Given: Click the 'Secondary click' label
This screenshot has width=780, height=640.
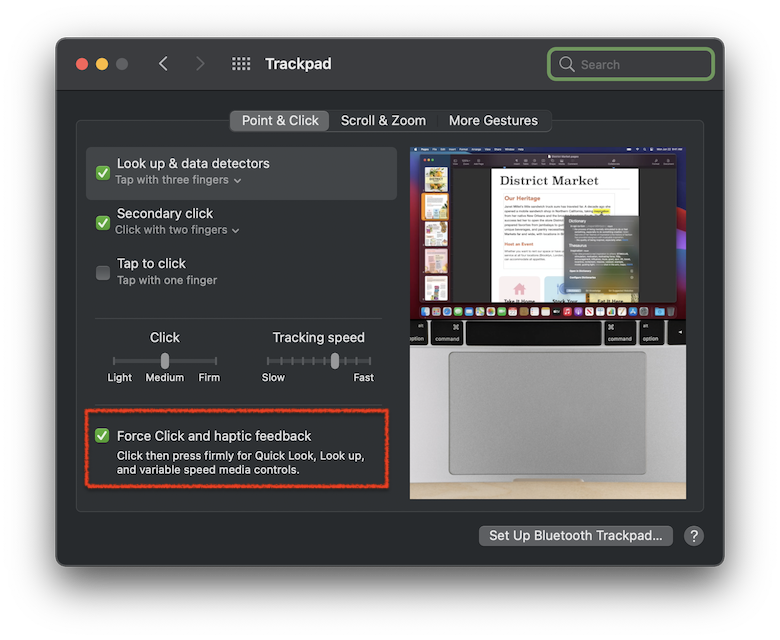Looking at the screenshot, I should point(165,213).
